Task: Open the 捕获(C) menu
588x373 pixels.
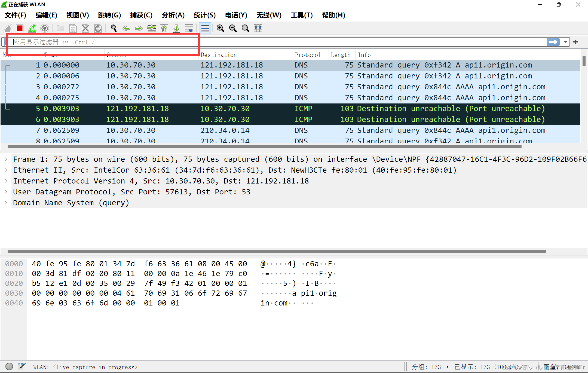Action: [141, 15]
